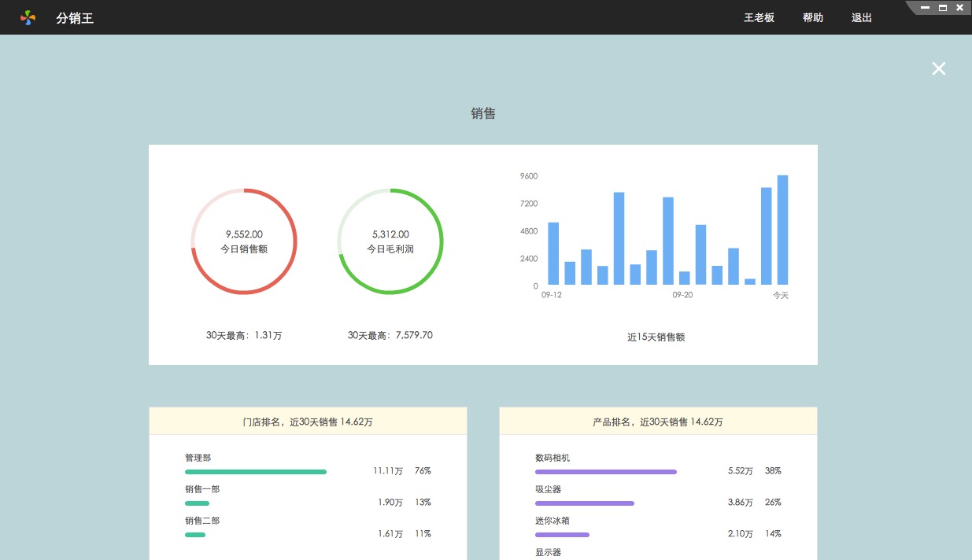This screenshot has width=972, height=560.
Task: Click the 管理部 green progress bar
Action: coord(255,472)
